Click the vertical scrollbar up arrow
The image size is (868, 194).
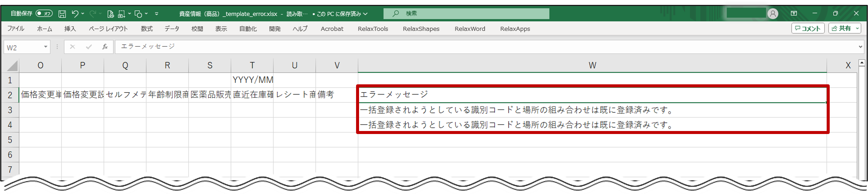(x=862, y=62)
